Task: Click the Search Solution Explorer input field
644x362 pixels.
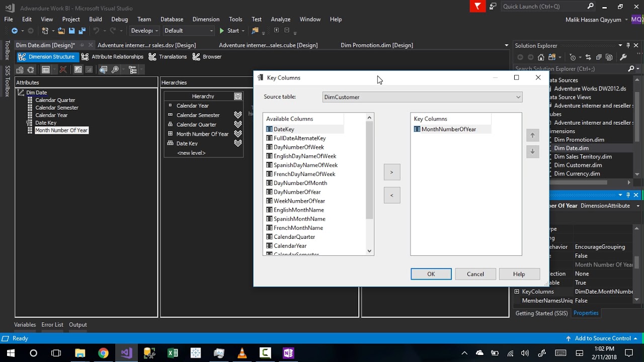Action: click(571, 68)
